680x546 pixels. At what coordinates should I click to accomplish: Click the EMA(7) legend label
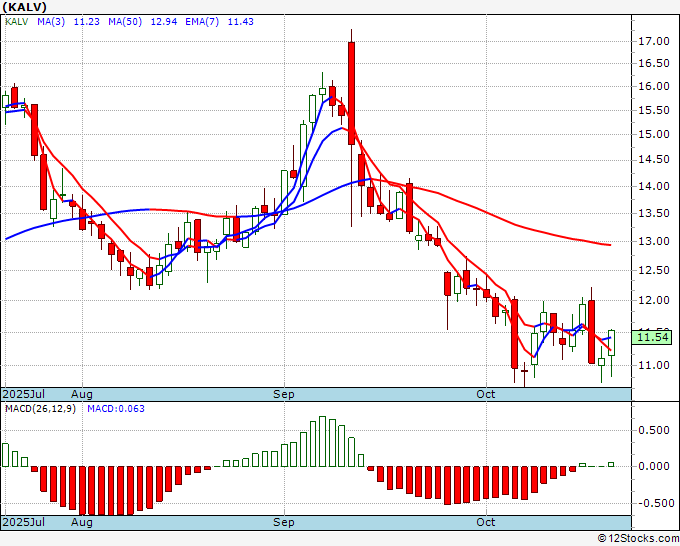(202, 22)
